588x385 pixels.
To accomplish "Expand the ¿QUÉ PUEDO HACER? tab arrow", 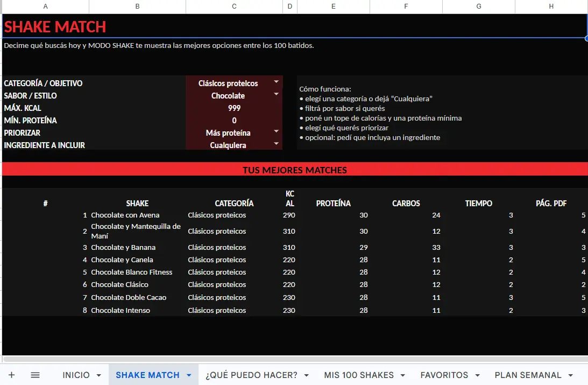I will coord(307,375).
